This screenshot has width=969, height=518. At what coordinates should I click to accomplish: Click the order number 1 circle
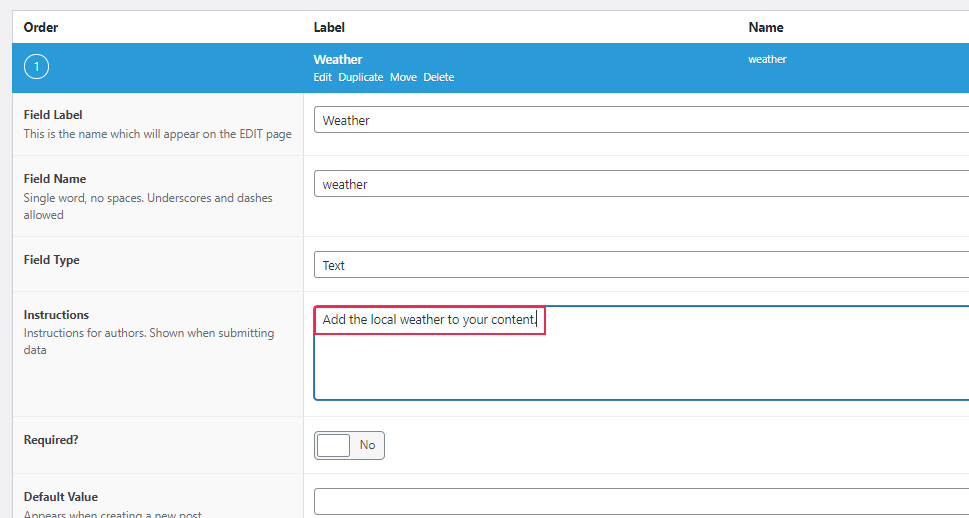click(36, 67)
